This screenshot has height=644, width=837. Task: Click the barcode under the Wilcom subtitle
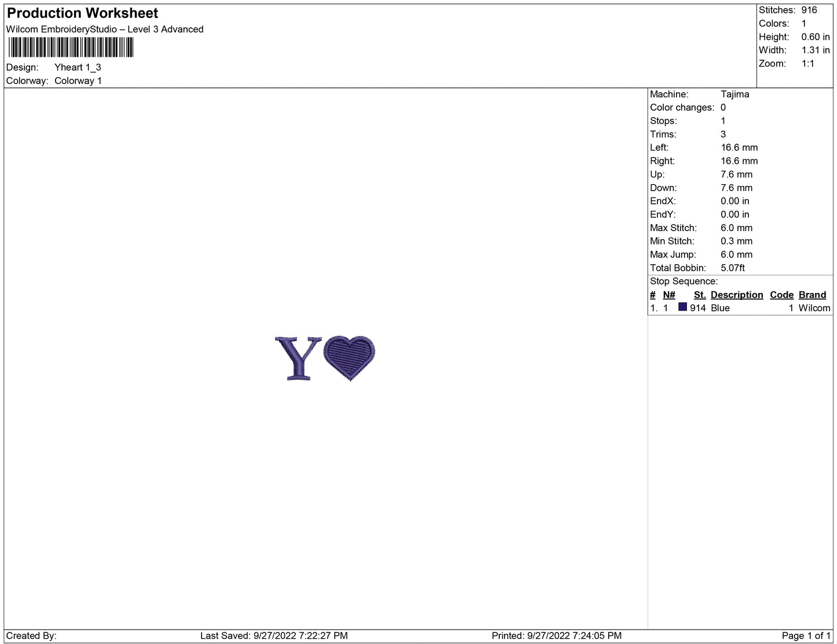tap(71, 47)
